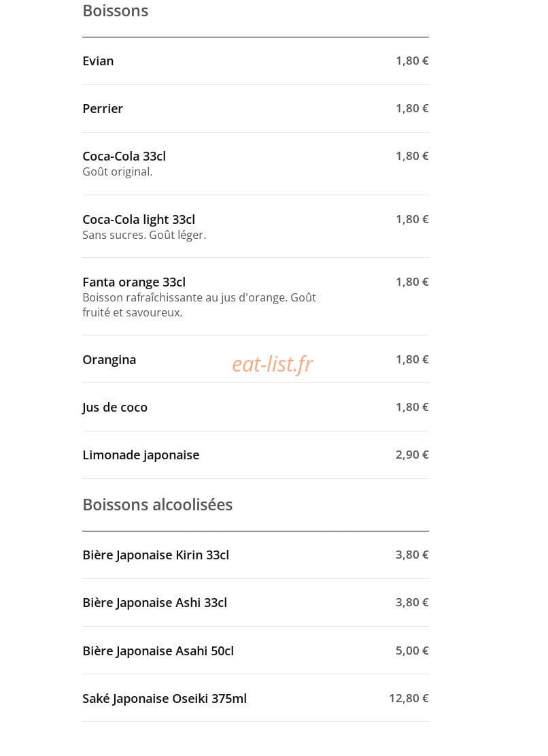Pick Saké Japonaise Oseiki 375ml
Image resolution: width=548 pixels, height=756 pixels.
[255, 699]
